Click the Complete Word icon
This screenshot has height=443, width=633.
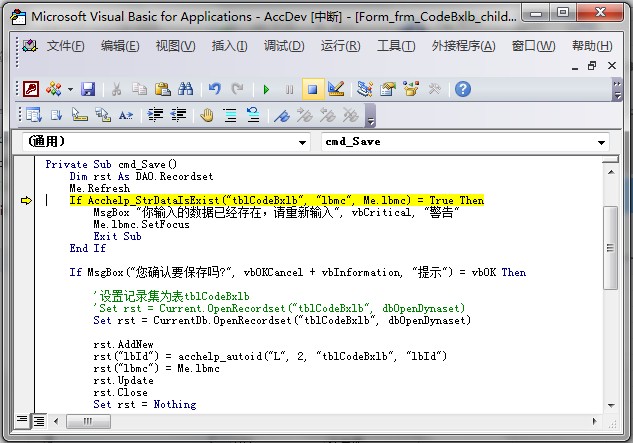coord(126,115)
